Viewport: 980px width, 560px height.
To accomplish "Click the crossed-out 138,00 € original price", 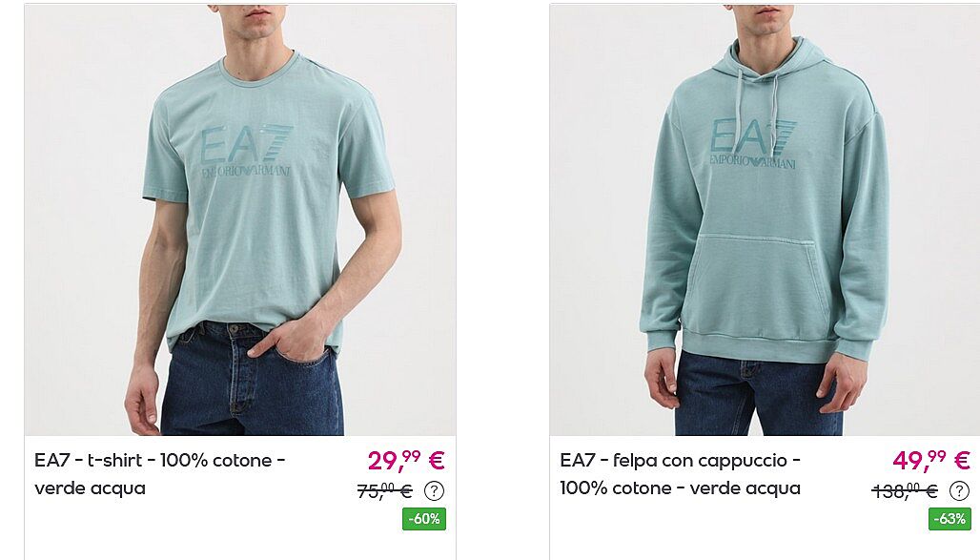I will point(905,491).
